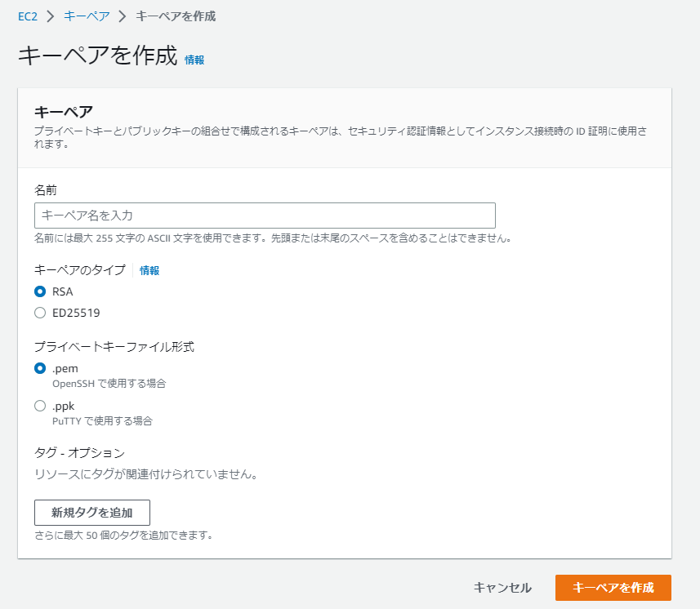Click the キーペア名を入力 name field
The width and height of the screenshot is (700, 609).
265,216
